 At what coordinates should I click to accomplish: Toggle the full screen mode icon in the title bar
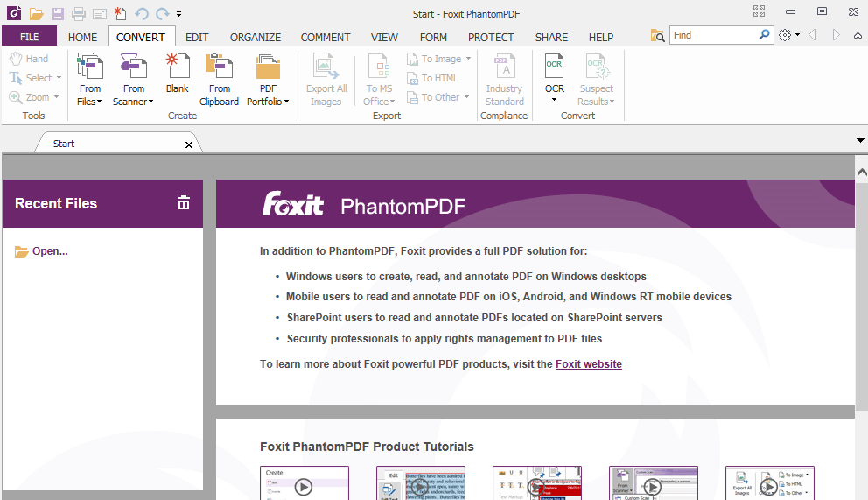pos(759,11)
